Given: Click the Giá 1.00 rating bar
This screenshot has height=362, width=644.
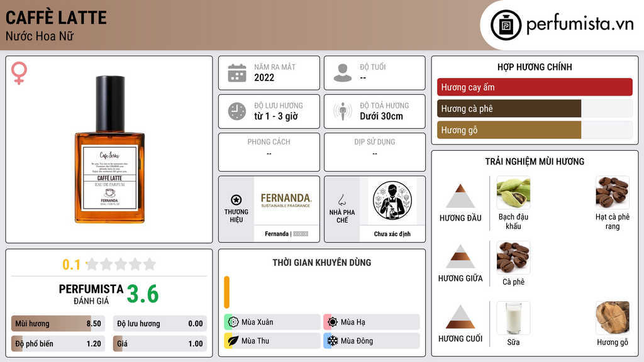Looking at the screenshot, I should point(160,344).
